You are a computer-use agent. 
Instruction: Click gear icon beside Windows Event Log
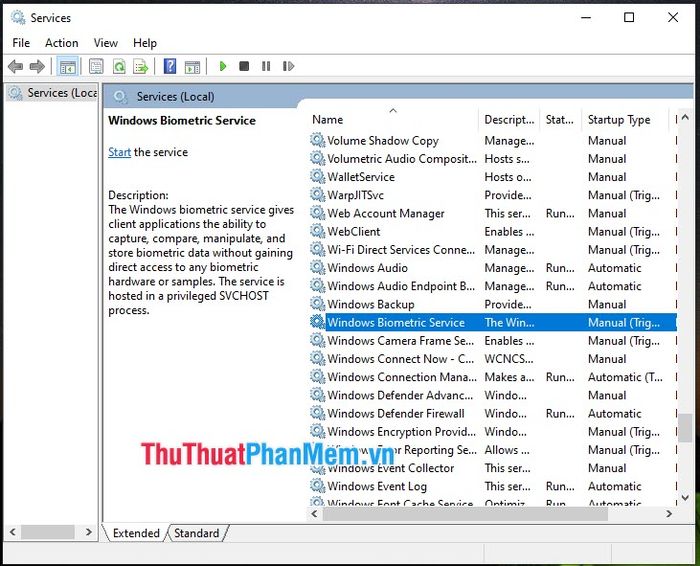pyautogui.click(x=317, y=486)
